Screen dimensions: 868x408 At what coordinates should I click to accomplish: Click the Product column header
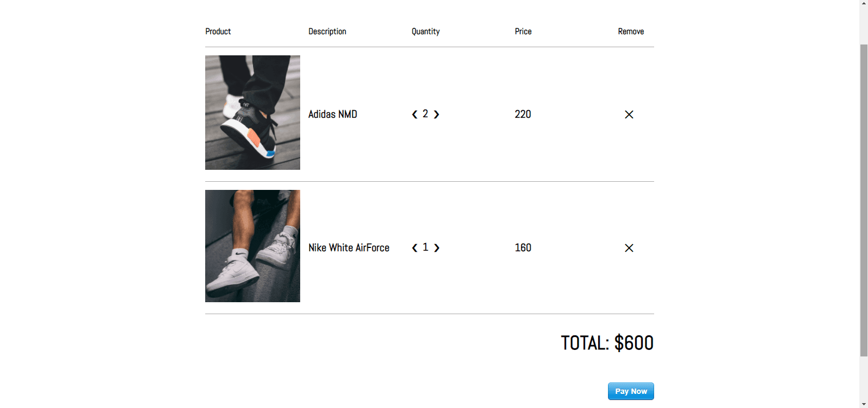218,31
